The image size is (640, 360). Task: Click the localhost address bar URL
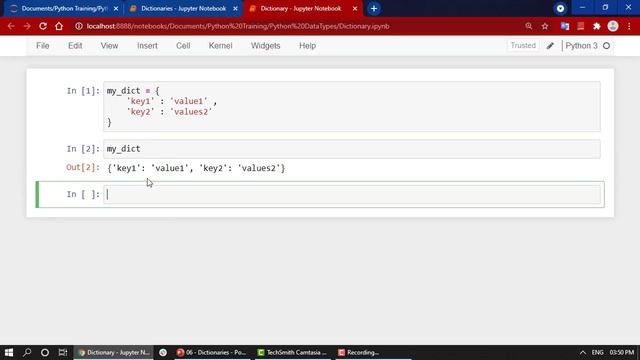238,26
